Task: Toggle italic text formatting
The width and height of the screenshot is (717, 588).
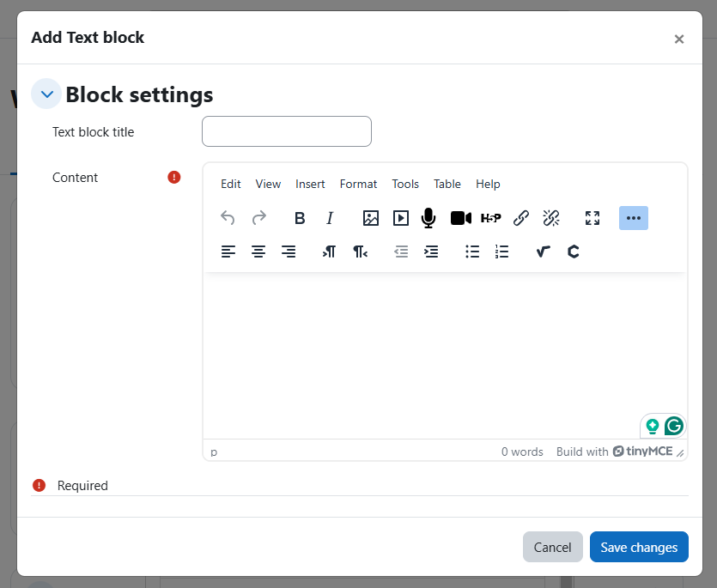Action: 330,218
